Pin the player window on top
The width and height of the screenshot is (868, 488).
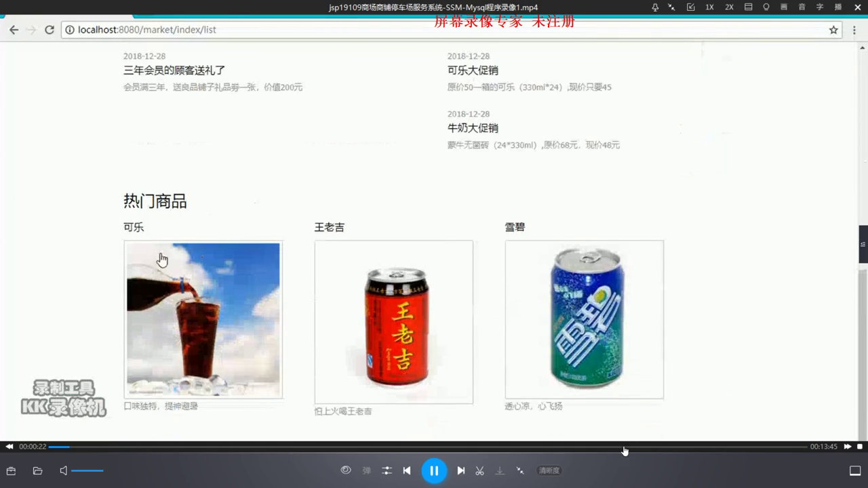pos(655,7)
